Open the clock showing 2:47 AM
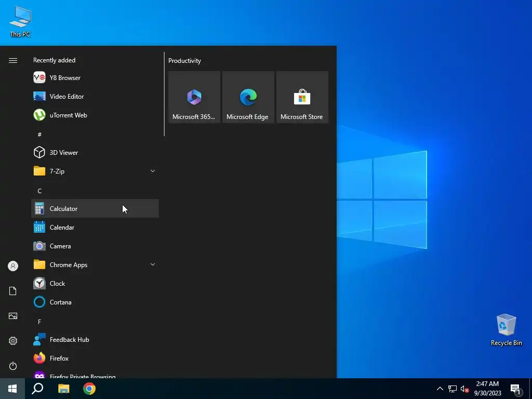 pos(487,389)
